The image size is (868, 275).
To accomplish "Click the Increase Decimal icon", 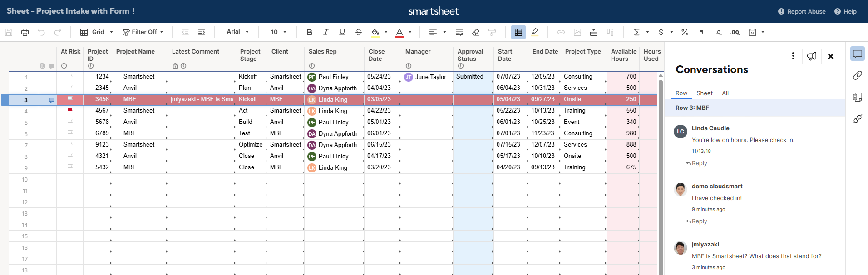I will [x=735, y=32].
